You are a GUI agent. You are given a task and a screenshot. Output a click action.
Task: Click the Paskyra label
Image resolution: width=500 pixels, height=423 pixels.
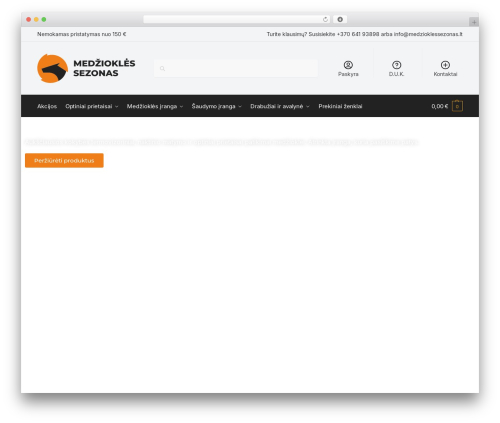[x=348, y=74]
